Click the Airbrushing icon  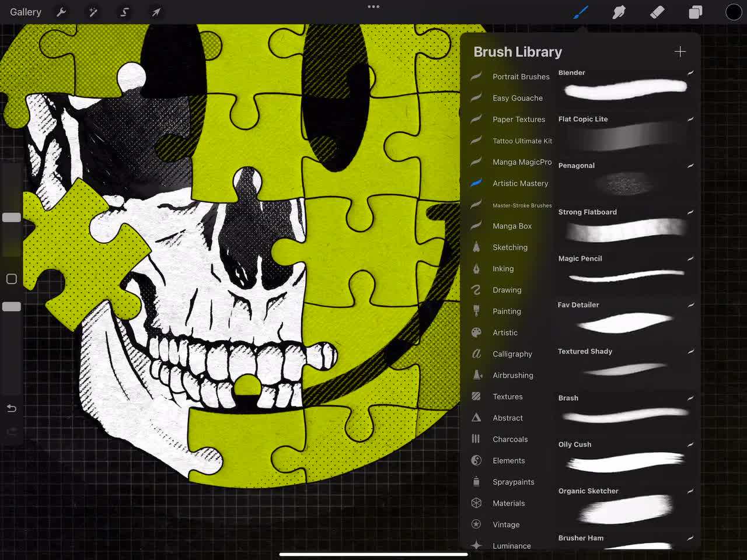click(x=476, y=375)
